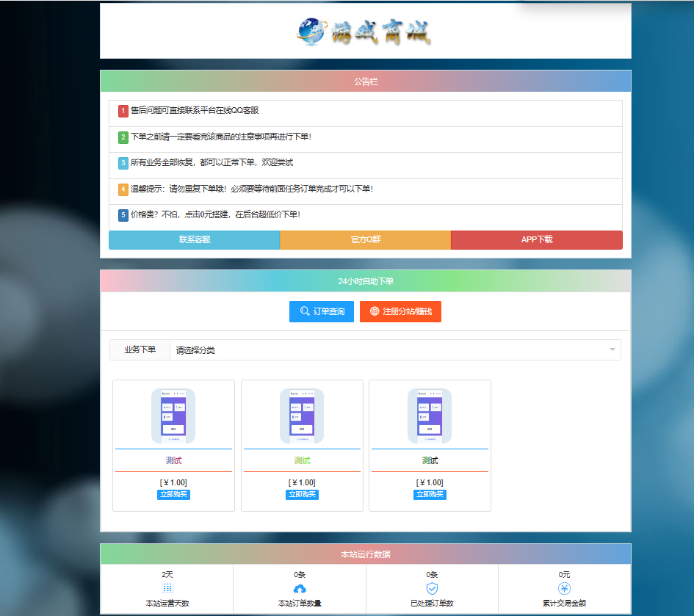Image resolution: width=694 pixels, height=616 pixels.
Task: Click the cloud upload icon above 本站订单数量
Action: pos(300,589)
